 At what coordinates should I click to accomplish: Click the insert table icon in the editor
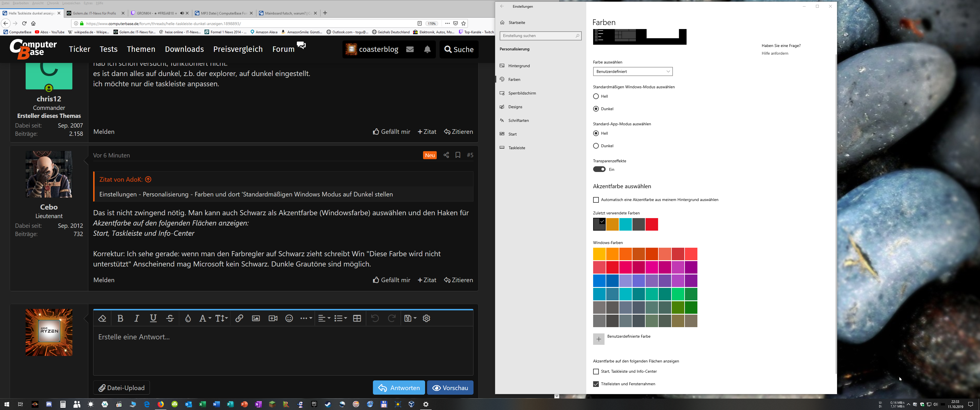pos(357,318)
